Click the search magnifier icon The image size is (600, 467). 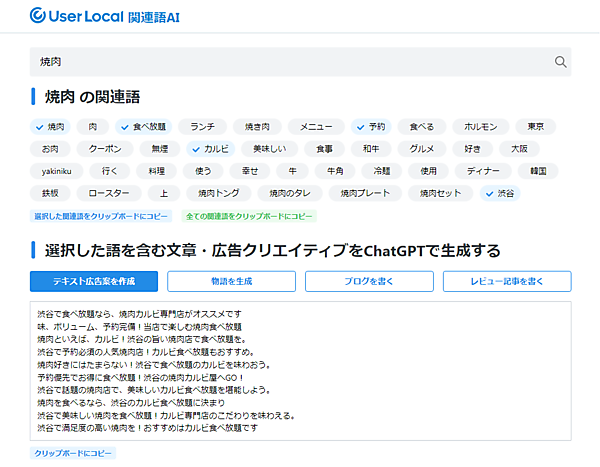pyautogui.click(x=560, y=62)
